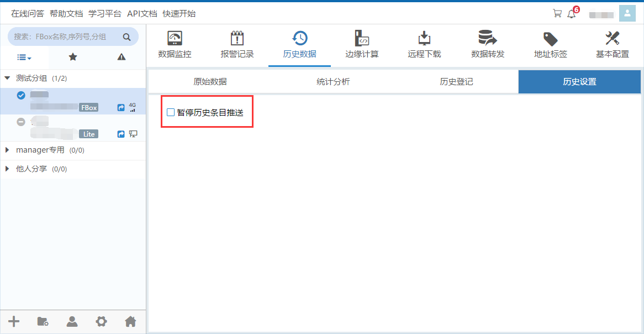Open the API文档 link
This screenshot has height=334, width=644.
point(142,14)
